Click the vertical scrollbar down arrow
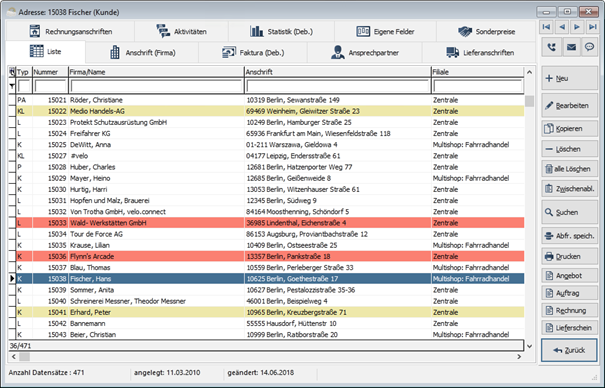 529,346
